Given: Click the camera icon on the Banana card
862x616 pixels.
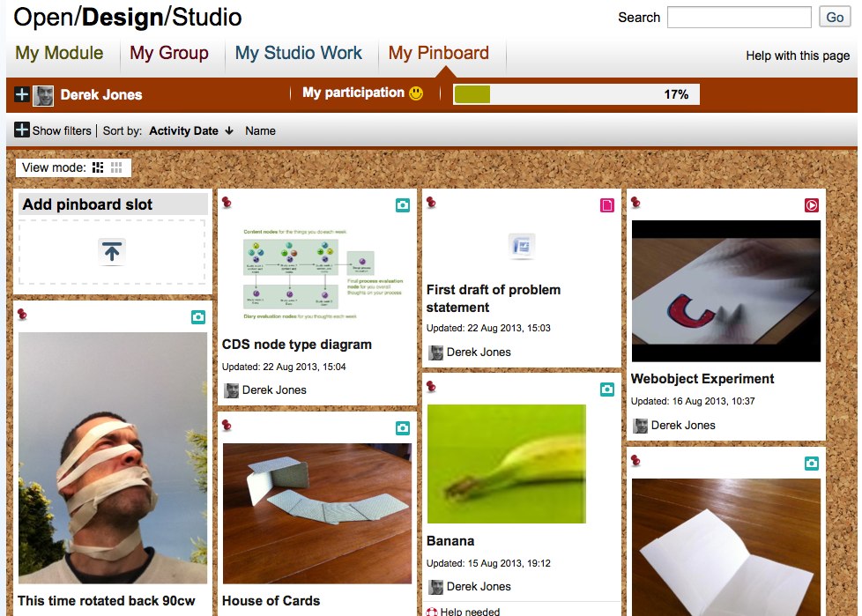Looking at the screenshot, I should point(607,390).
